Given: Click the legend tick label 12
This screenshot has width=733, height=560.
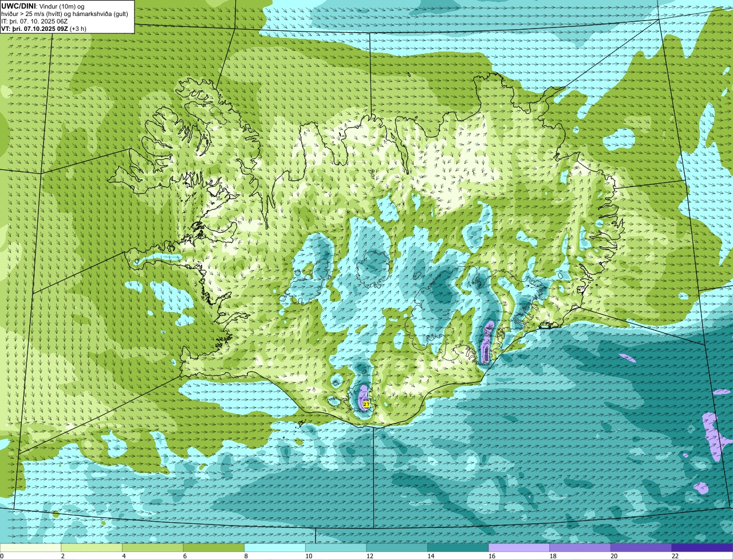Looking at the screenshot, I should 370,556.
